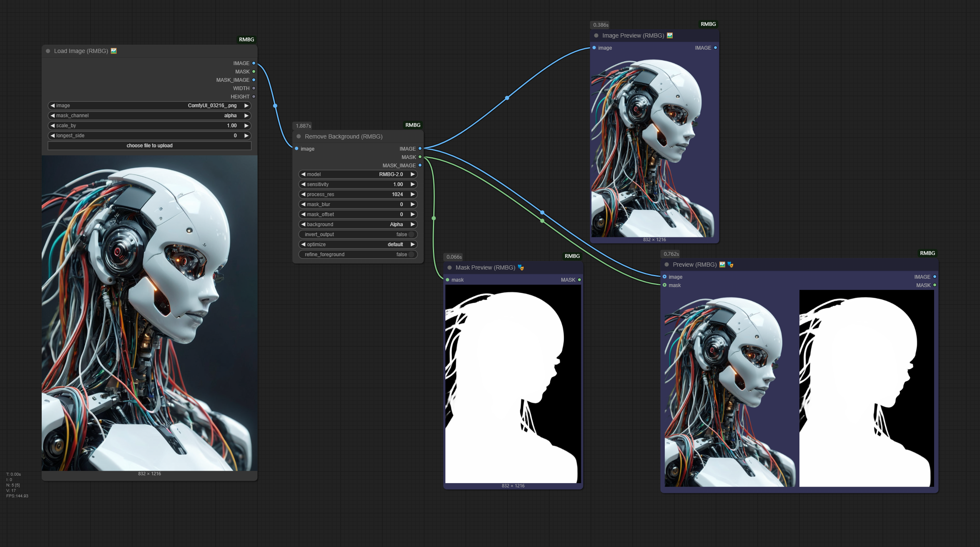Open the optimize default selector
The width and height of the screenshot is (980, 547).
tap(358, 245)
